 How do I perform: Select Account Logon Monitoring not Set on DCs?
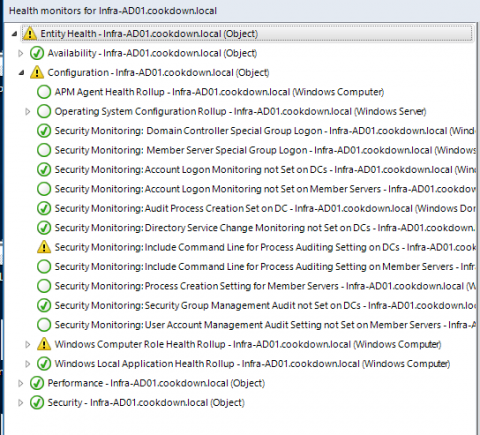[265, 169]
